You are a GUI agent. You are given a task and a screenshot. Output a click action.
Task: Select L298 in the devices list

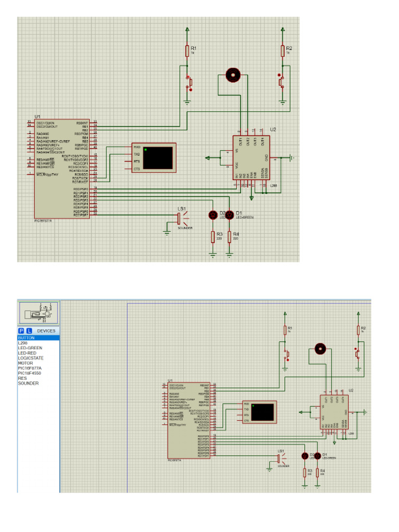(x=23, y=343)
